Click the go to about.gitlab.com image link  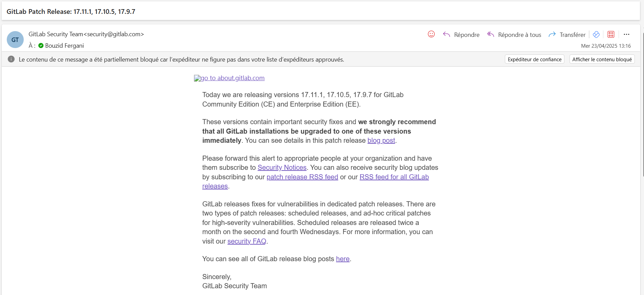(x=229, y=78)
